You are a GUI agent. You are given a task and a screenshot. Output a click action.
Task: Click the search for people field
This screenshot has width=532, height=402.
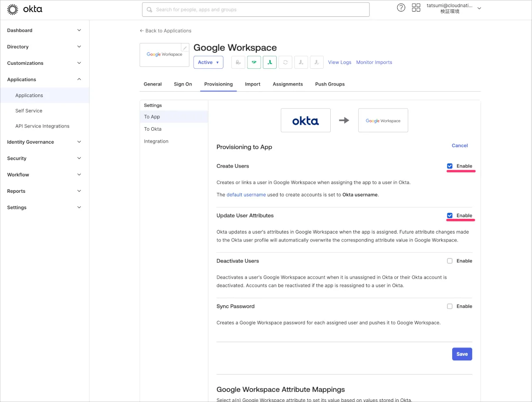point(255,9)
